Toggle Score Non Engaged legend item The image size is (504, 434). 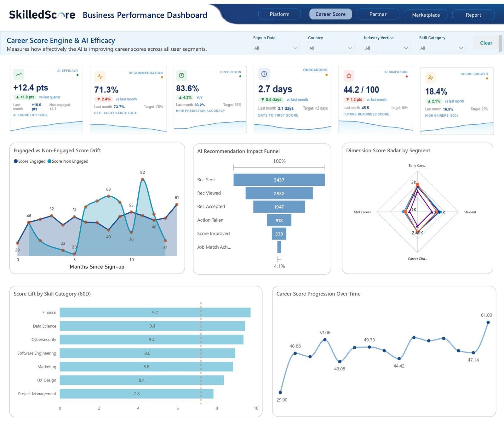point(68,161)
